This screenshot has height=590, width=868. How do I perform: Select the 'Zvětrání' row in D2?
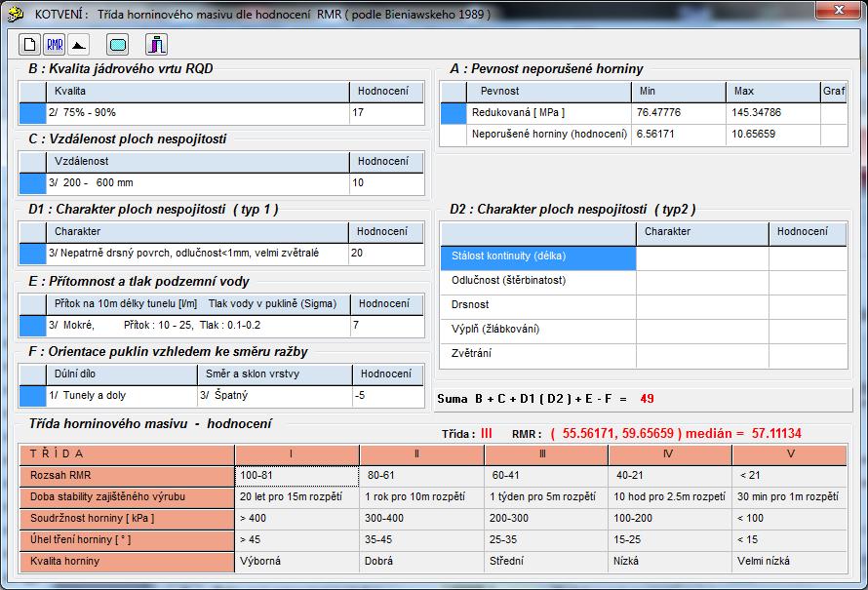point(538,356)
